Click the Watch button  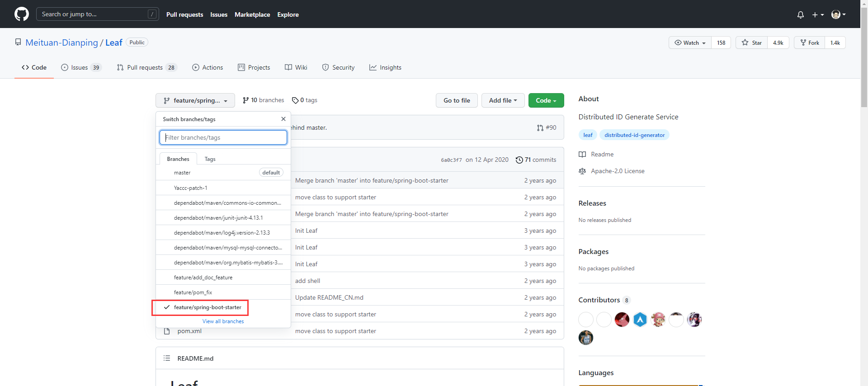point(690,42)
